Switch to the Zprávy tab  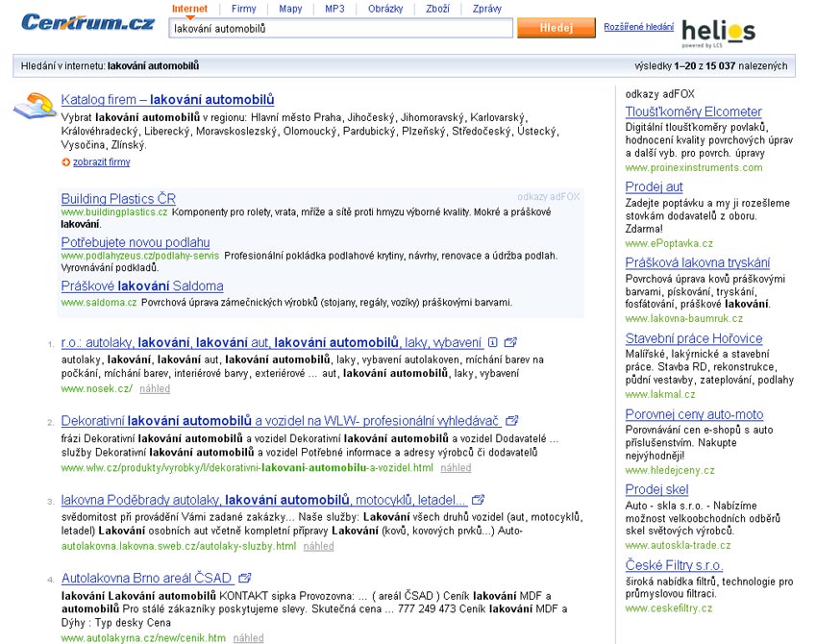tap(487, 9)
